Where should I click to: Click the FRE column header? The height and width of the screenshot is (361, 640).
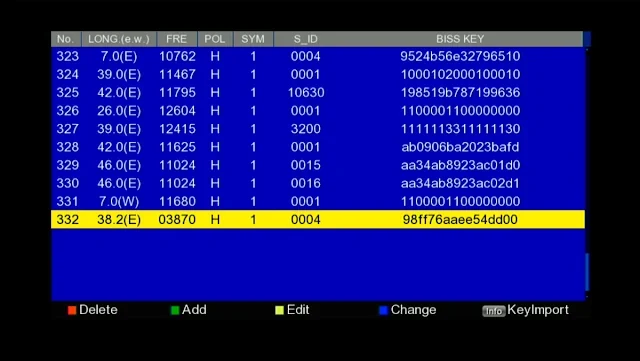click(x=177, y=39)
